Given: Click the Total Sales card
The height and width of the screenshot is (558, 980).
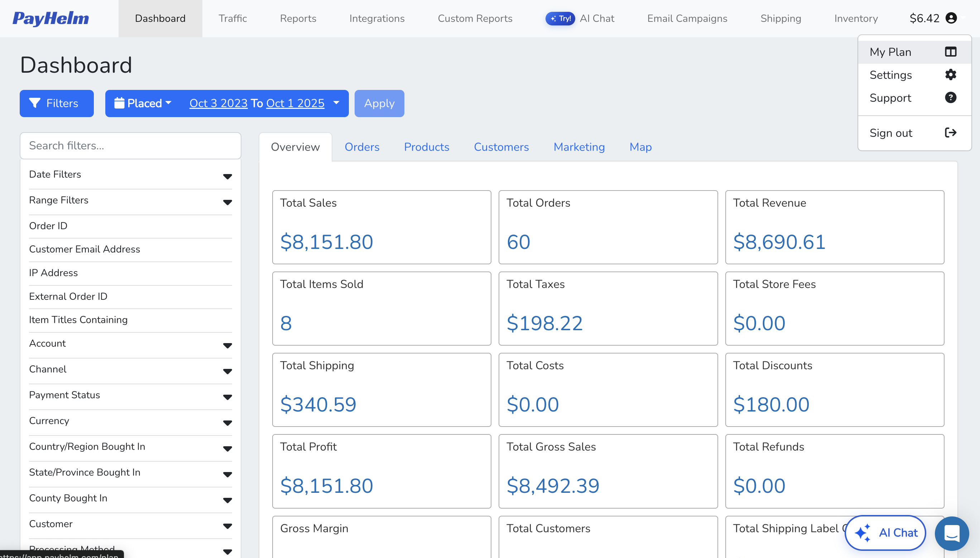Looking at the screenshot, I should (381, 227).
